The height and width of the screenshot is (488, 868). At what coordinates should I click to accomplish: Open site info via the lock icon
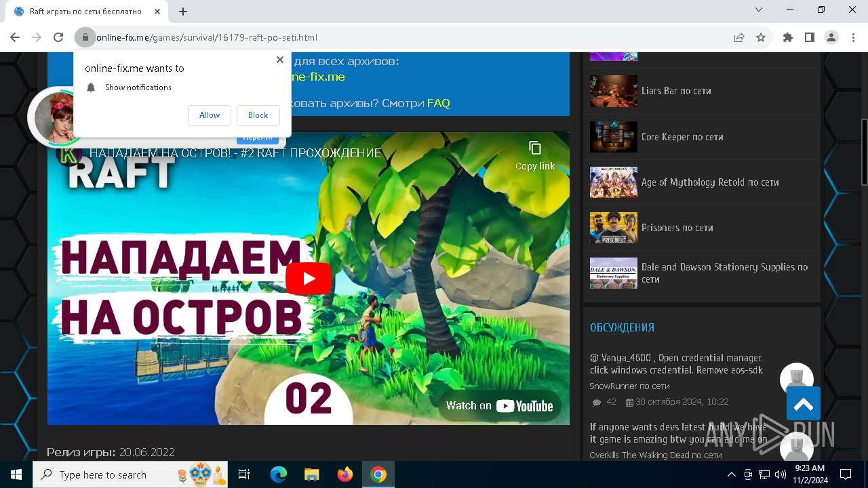(x=85, y=37)
